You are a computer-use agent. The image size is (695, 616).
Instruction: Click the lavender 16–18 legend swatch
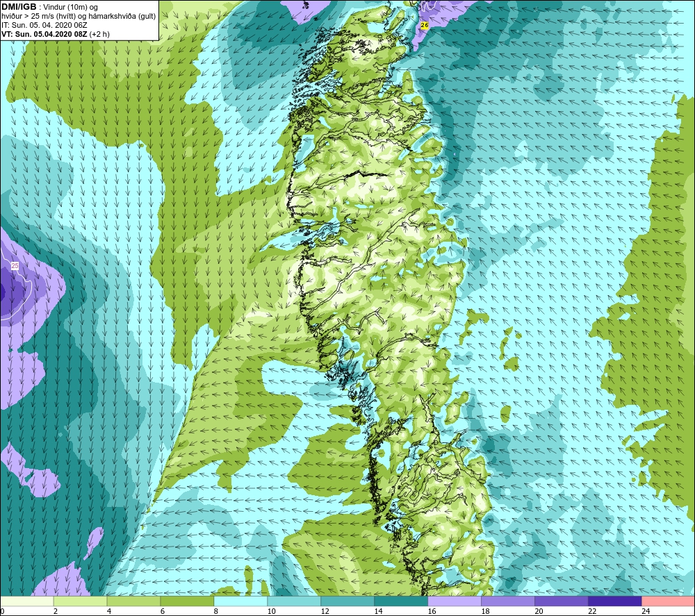coord(455,601)
